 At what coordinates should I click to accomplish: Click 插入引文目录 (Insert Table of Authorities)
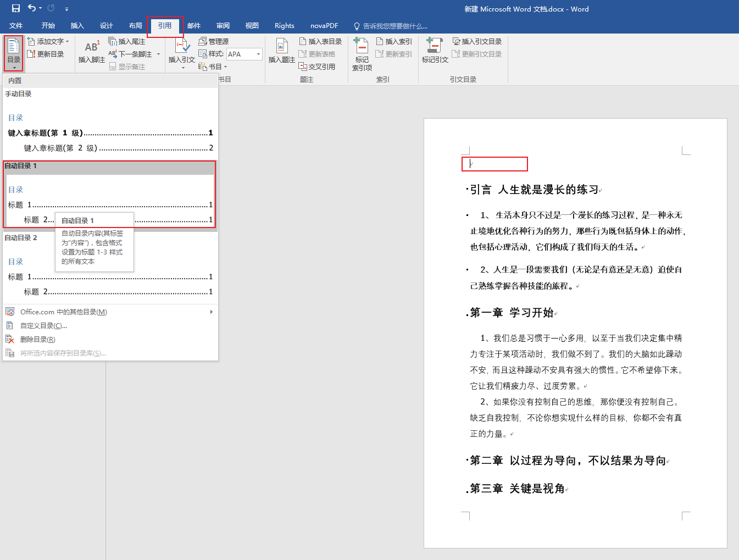click(x=477, y=42)
